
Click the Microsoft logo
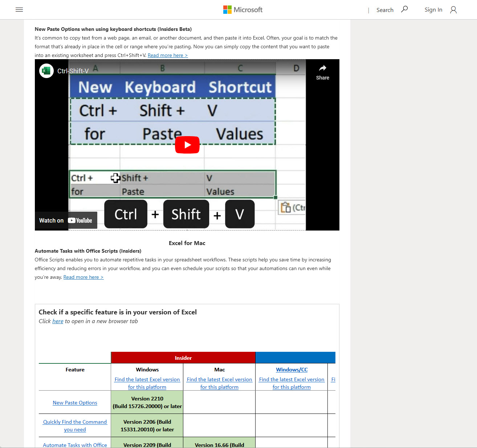[242, 9]
